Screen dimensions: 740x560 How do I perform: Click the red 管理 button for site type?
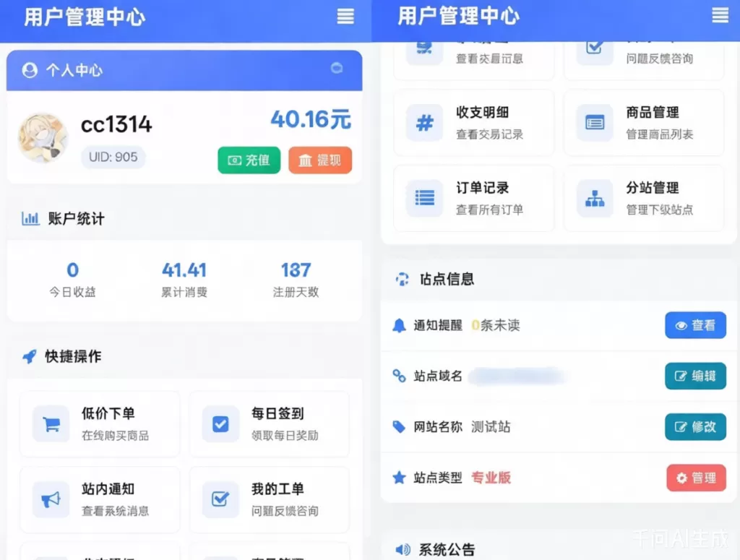[x=696, y=478]
